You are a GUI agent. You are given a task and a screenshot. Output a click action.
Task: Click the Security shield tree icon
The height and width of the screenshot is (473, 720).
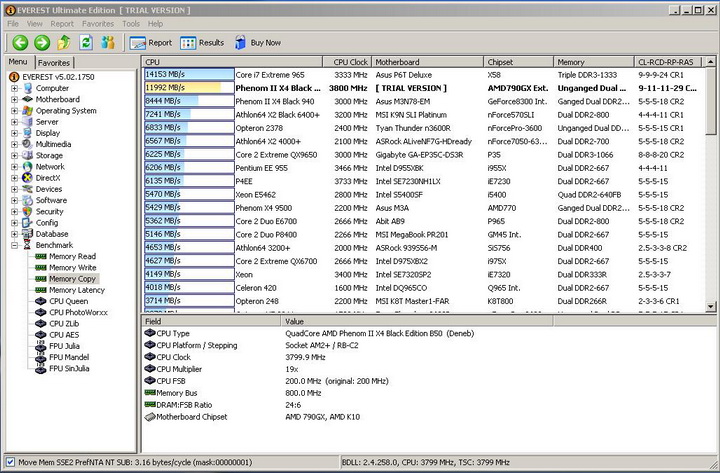click(x=28, y=211)
